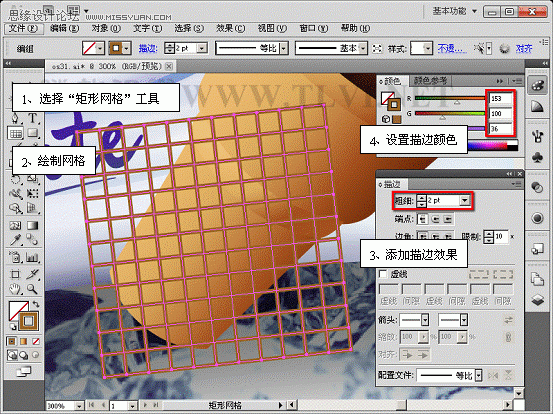Open the 效果(C) menu
Viewport: 553px width, 414px height.
click(231, 28)
